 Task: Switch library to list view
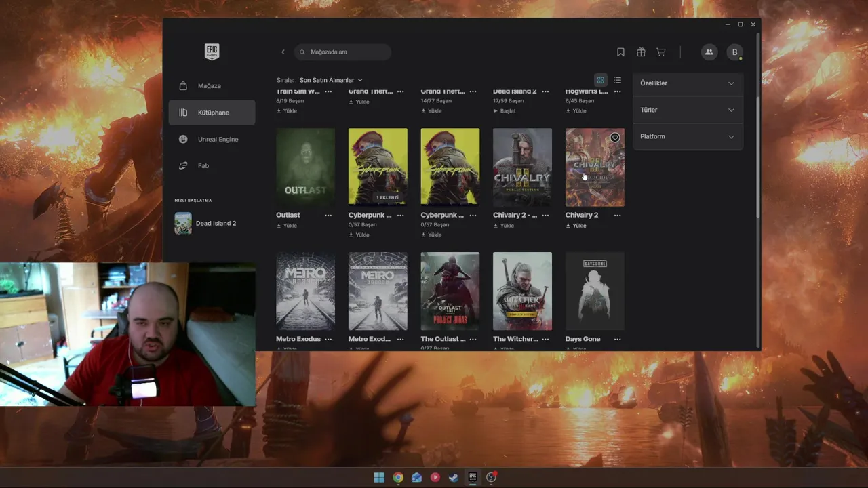click(x=617, y=80)
